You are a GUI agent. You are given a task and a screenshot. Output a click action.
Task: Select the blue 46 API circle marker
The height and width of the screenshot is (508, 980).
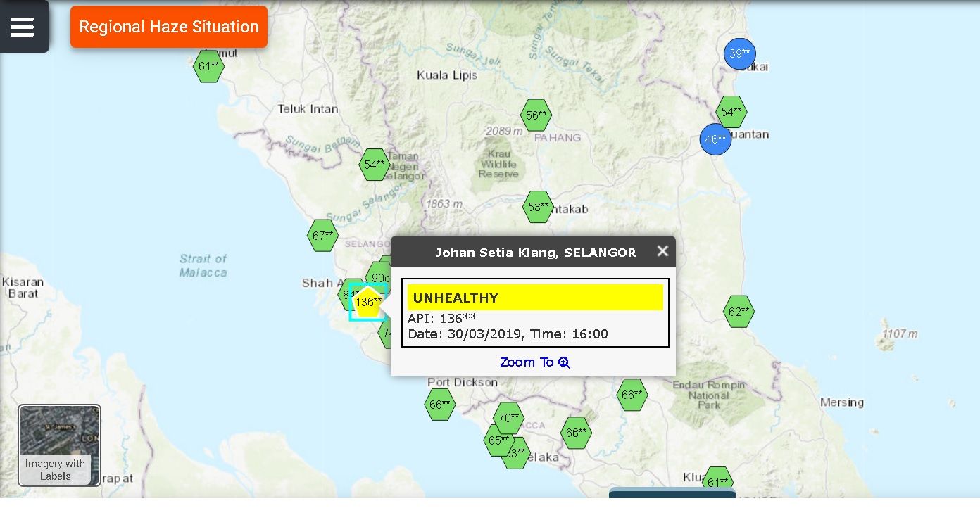(x=715, y=139)
